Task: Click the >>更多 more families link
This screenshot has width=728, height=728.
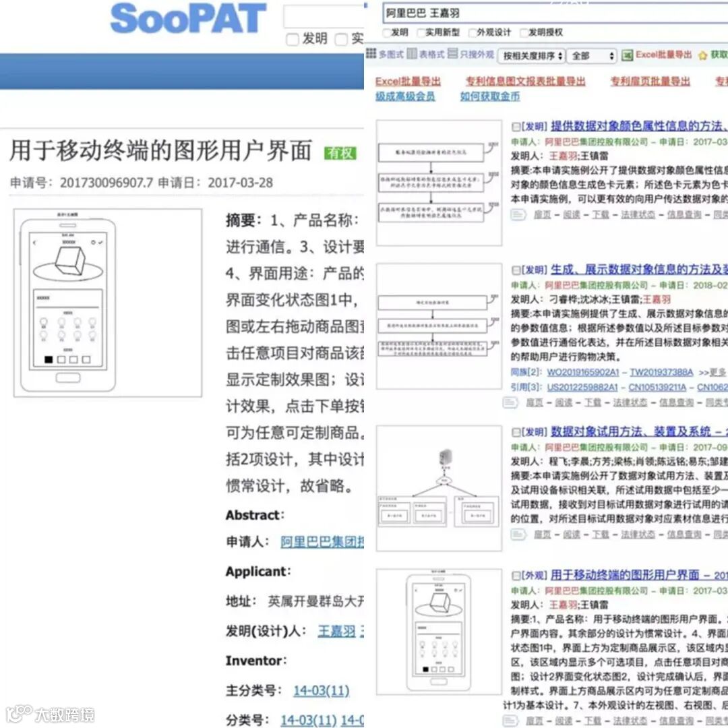Action: (712, 372)
